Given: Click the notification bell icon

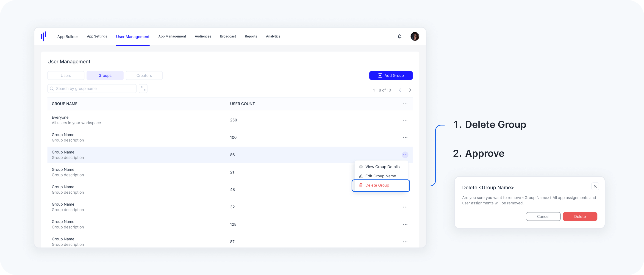Looking at the screenshot, I should click(400, 36).
